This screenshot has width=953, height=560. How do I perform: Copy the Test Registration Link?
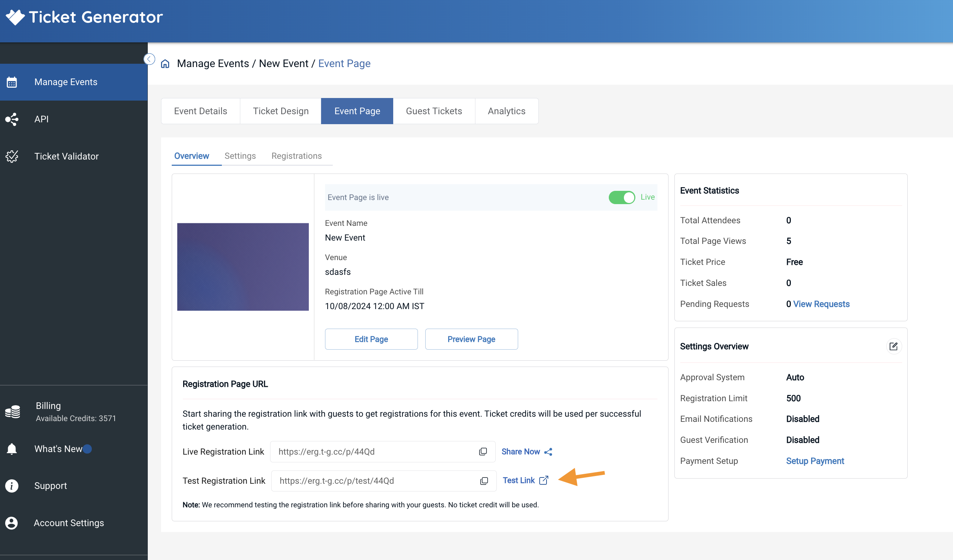(484, 481)
